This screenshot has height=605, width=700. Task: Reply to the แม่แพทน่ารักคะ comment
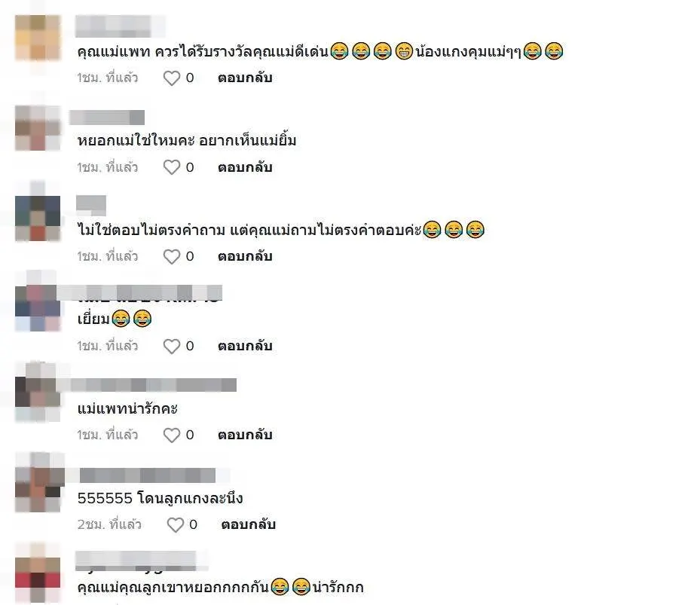click(245, 435)
